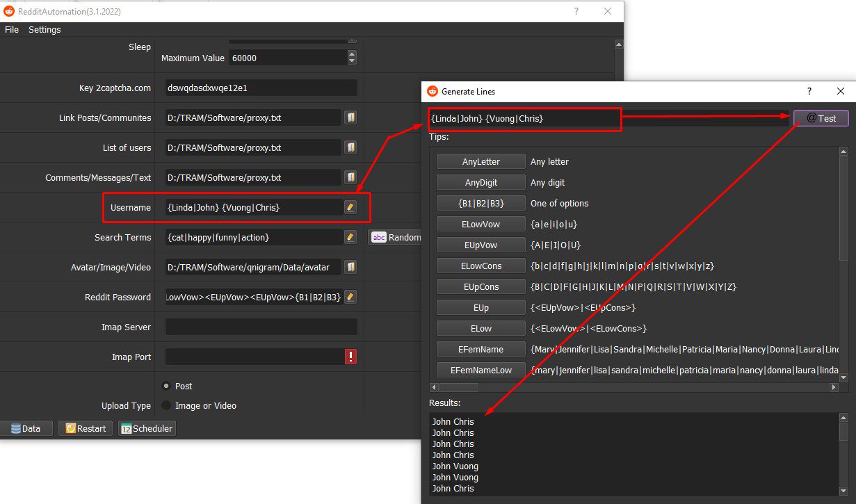
Task: Insert ELowCons tip
Action: pos(481,266)
